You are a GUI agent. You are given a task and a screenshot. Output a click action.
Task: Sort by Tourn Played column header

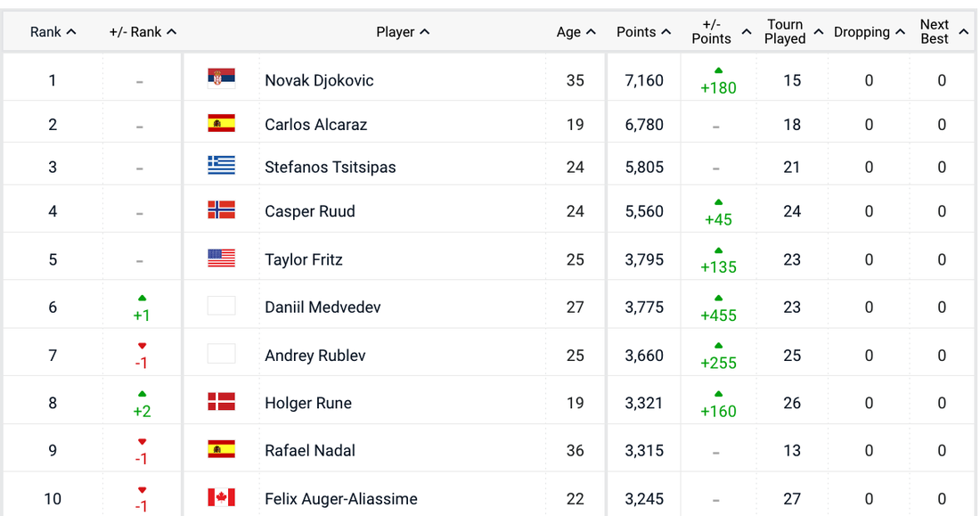(793, 32)
